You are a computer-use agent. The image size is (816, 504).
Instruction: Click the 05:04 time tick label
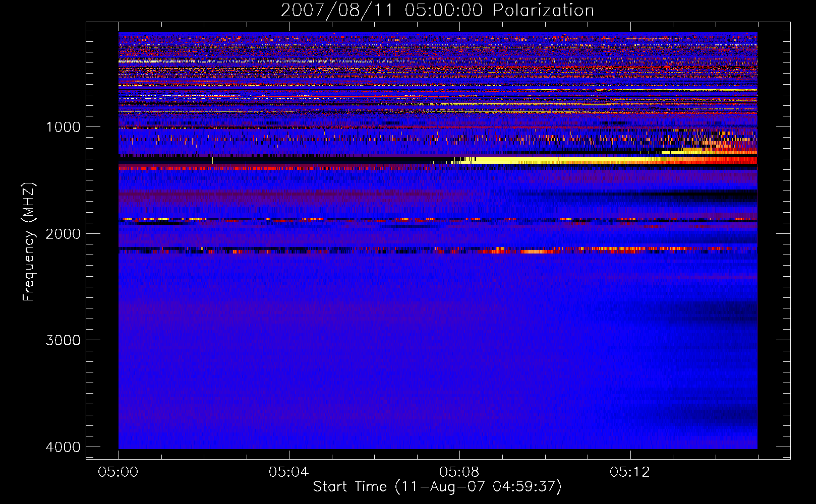[289, 472]
